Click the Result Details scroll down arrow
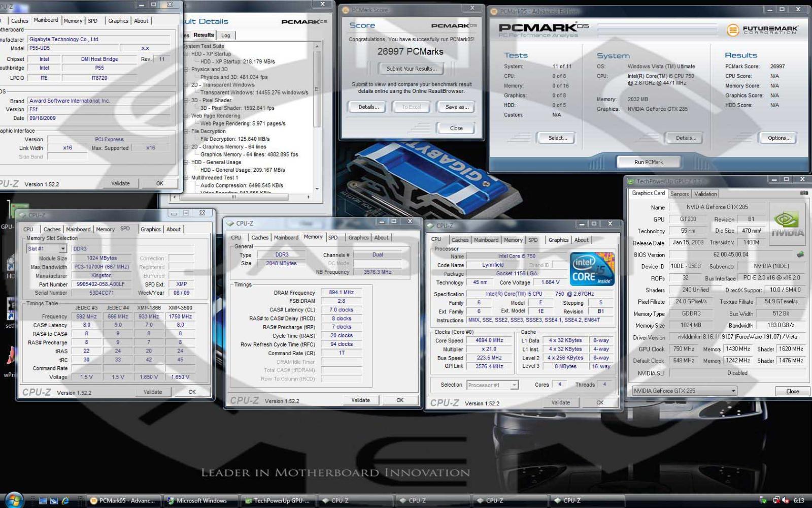This screenshot has width=812, height=508. click(x=317, y=189)
